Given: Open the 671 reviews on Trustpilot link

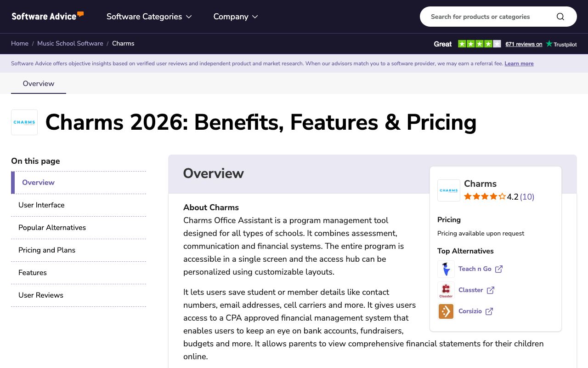Looking at the screenshot, I should (x=524, y=44).
